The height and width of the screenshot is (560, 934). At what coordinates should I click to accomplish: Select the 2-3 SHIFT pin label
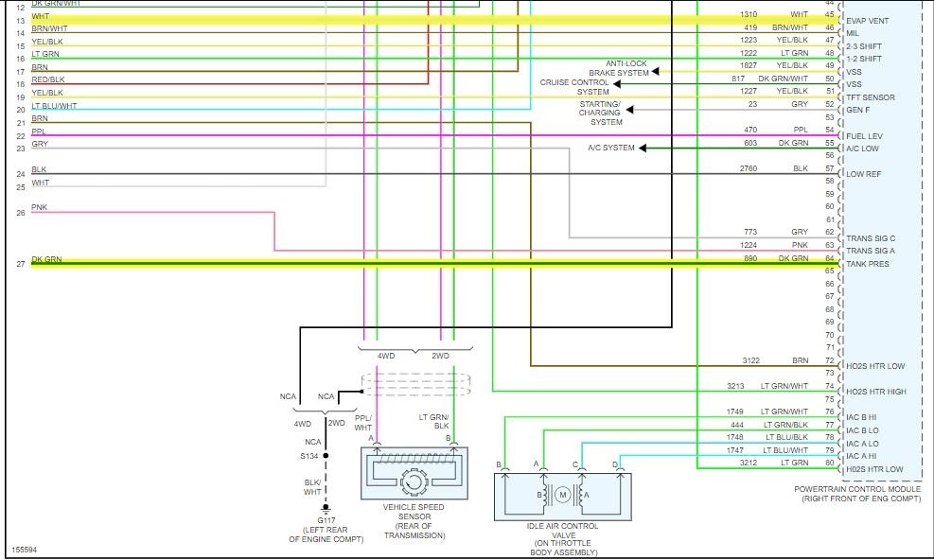pos(864,46)
